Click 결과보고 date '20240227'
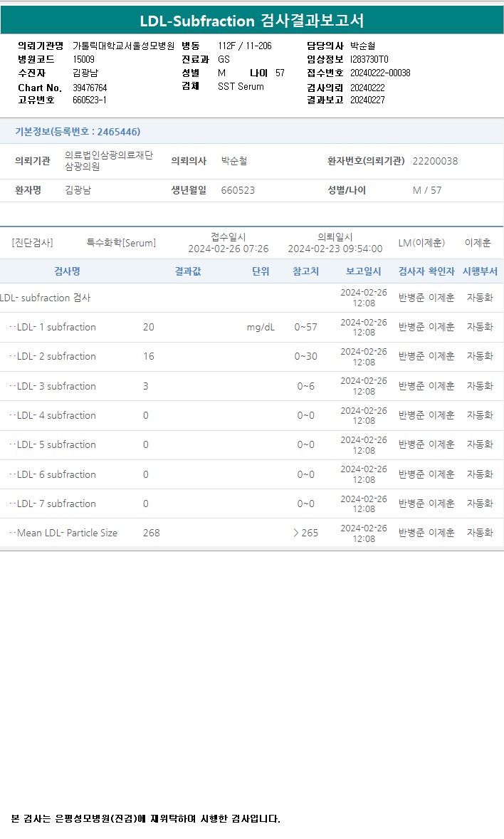The width and height of the screenshot is (504, 839). click(x=367, y=100)
